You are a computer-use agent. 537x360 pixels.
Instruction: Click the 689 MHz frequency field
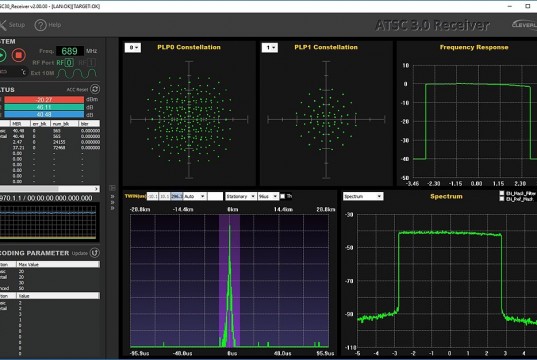[70, 51]
